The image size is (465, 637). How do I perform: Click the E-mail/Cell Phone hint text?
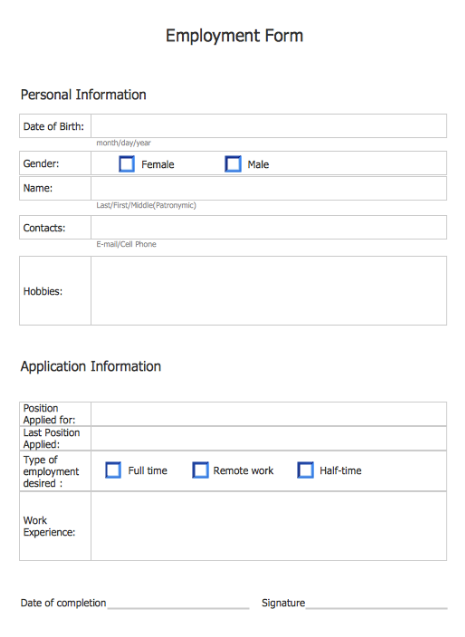(x=126, y=244)
